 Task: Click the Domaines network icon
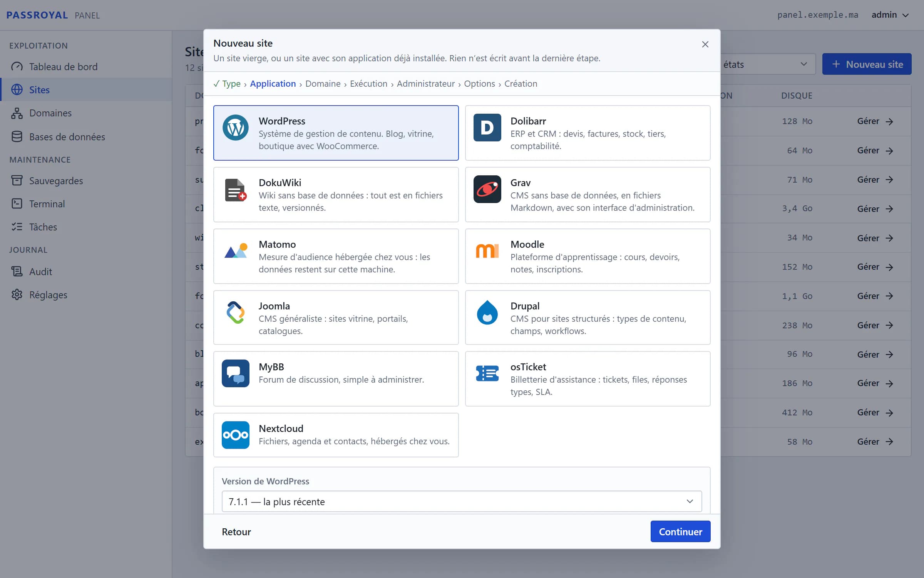(x=17, y=113)
